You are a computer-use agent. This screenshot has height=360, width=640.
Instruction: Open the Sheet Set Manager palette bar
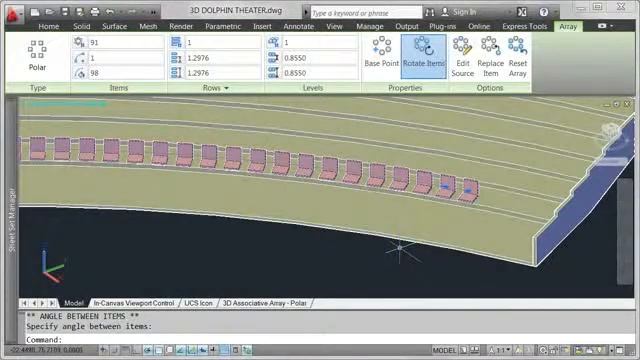tap(11, 220)
